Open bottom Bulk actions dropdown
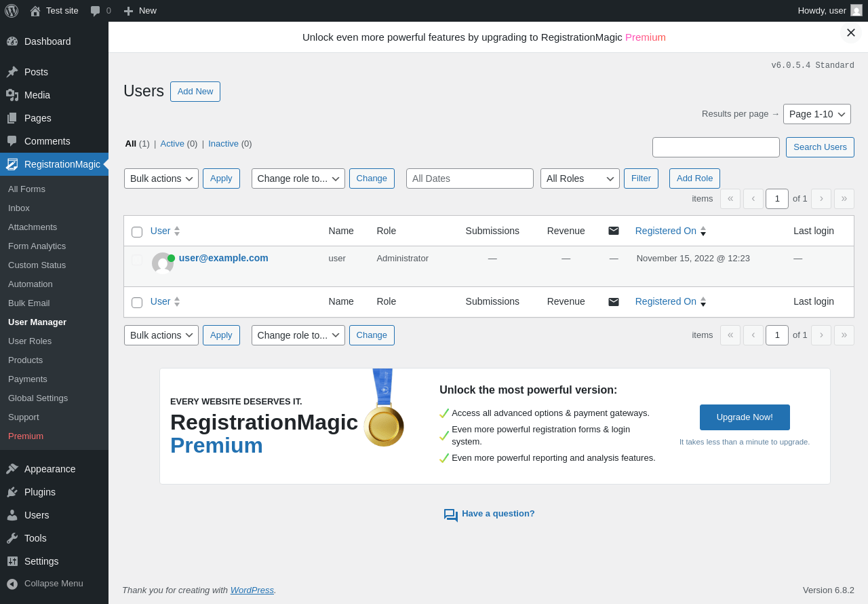 (161, 335)
